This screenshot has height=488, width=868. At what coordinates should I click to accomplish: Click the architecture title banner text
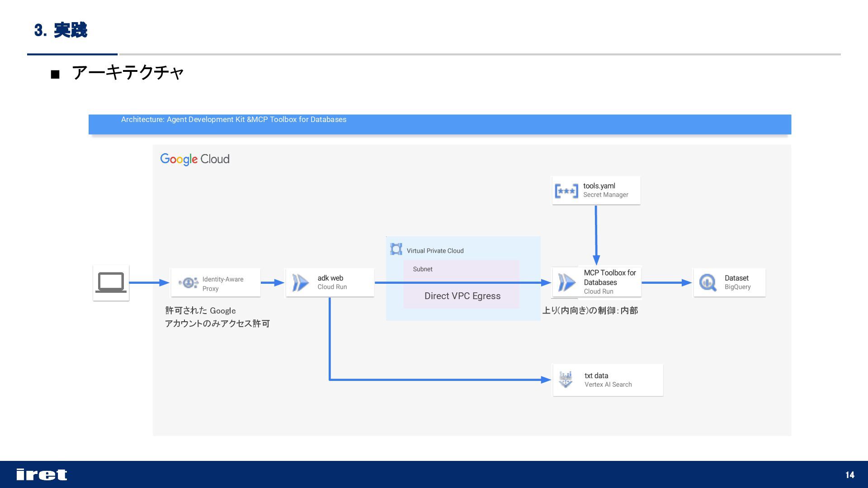(234, 119)
